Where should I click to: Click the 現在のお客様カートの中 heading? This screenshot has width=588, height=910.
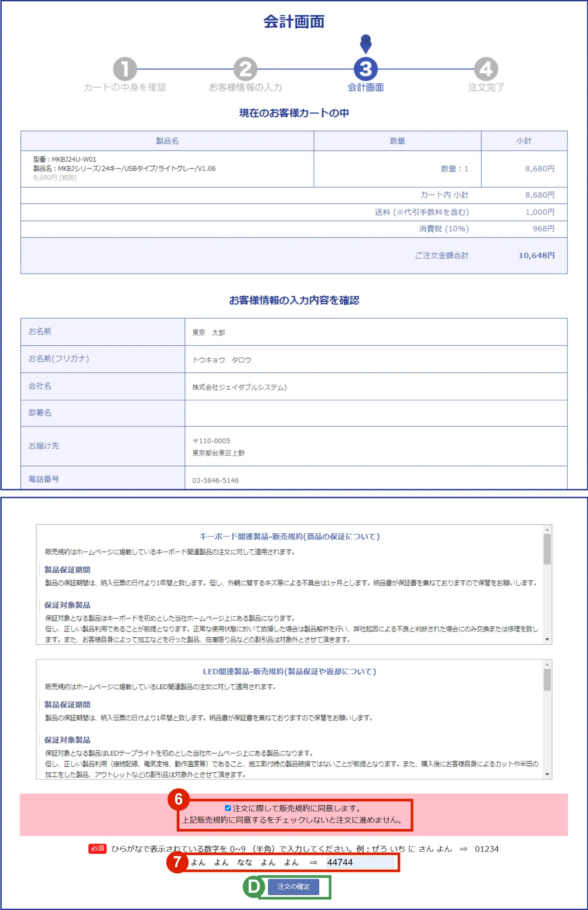click(294, 113)
